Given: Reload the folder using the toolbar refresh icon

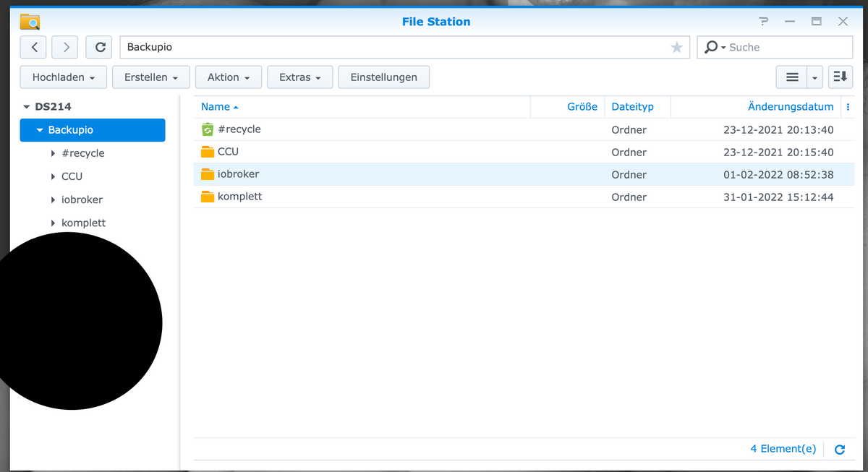Looking at the screenshot, I should [101, 47].
